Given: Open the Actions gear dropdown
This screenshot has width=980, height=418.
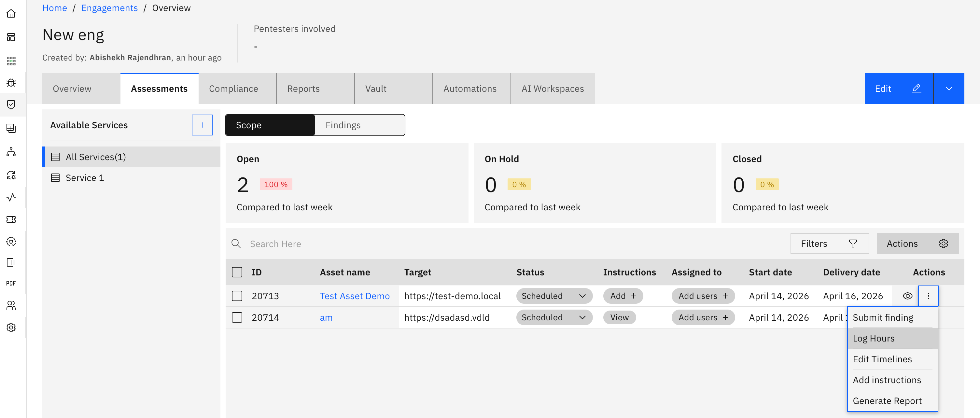Looking at the screenshot, I should (x=918, y=244).
